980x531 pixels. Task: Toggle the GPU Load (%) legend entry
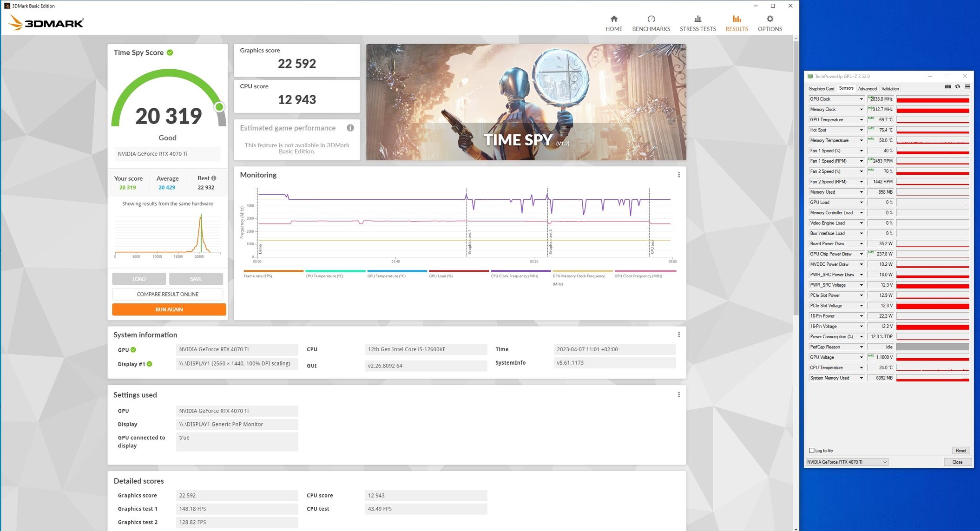tap(459, 273)
